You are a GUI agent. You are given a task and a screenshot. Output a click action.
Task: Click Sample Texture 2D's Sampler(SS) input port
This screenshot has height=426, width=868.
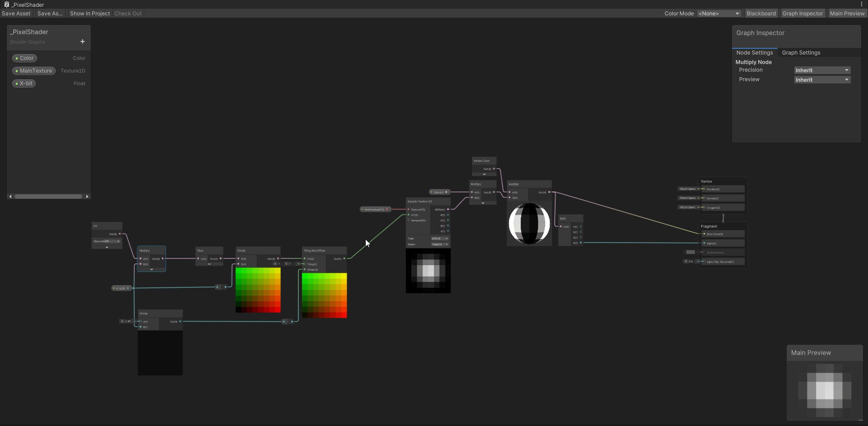409,220
